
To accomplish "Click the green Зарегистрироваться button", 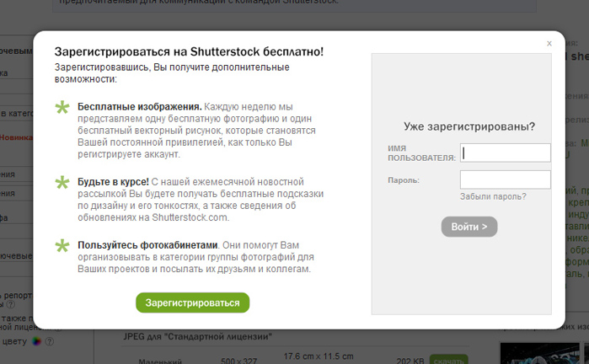I will tap(193, 302).
